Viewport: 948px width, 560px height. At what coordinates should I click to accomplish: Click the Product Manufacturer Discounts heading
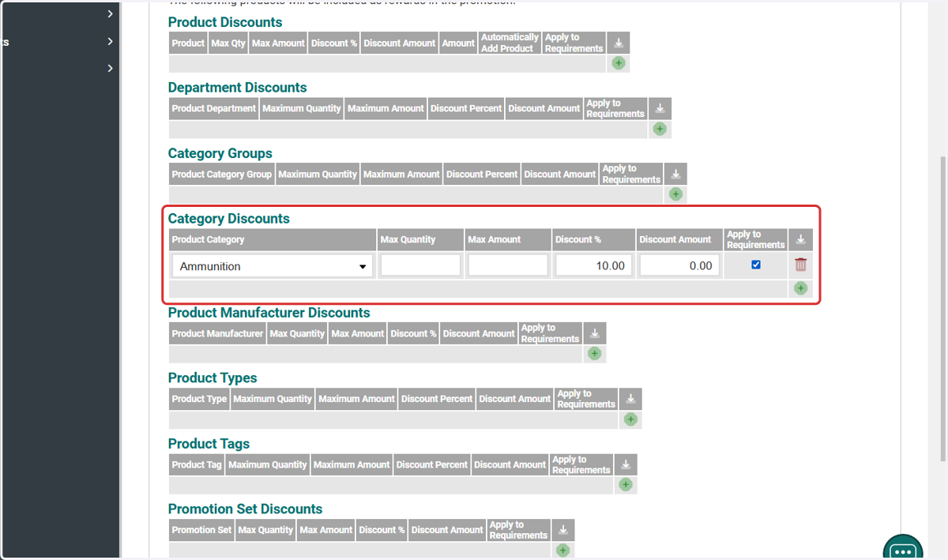pyautogui.click(x=269, y=313)
